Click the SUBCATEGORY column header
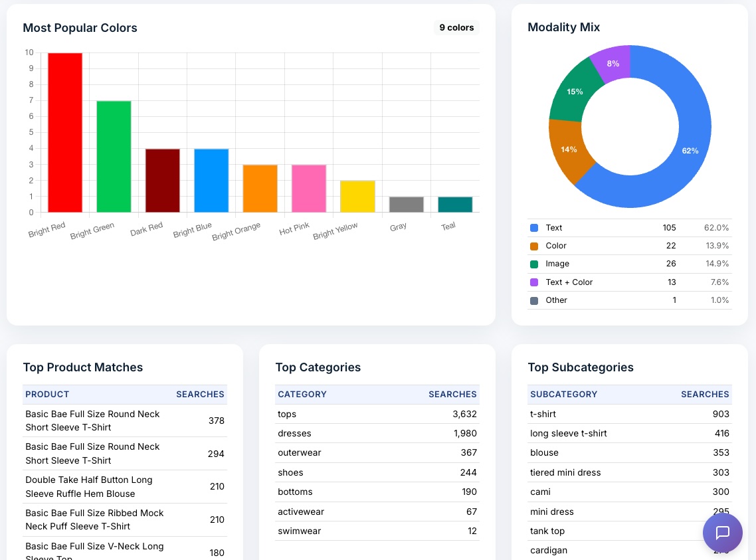Viewport: 756px width, 560px height. point(563,394)
